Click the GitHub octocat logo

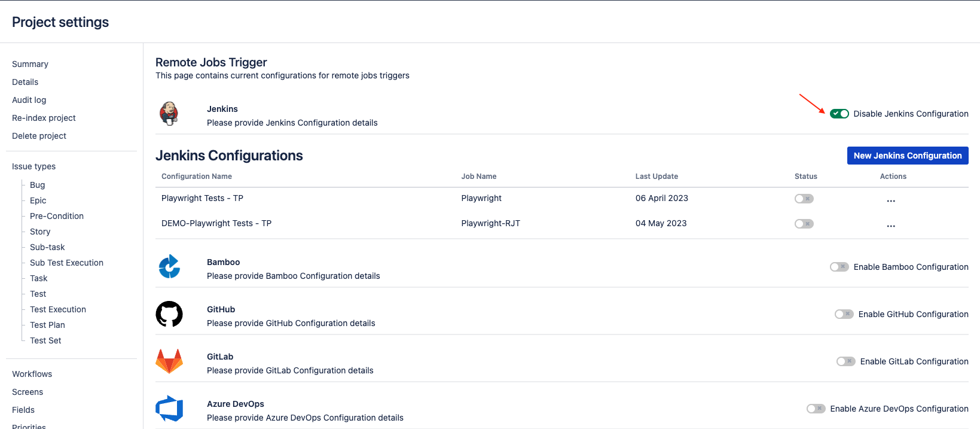169,314
